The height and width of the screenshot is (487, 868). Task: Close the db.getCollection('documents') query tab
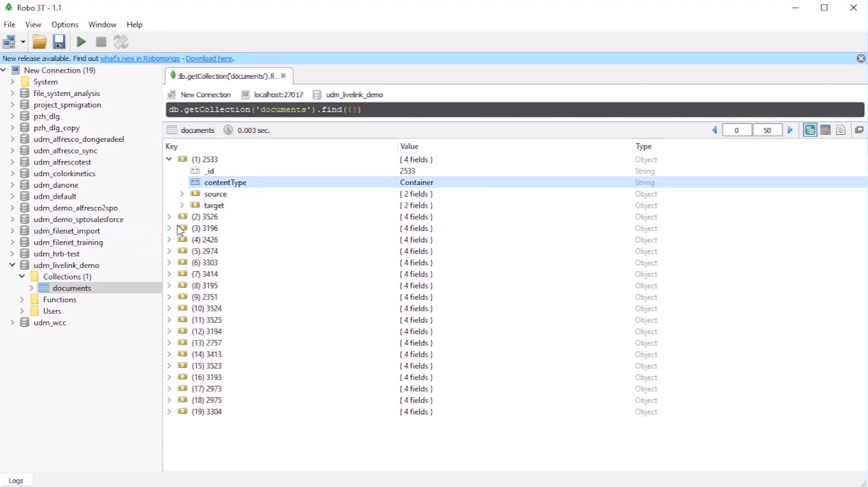(x=284, y=76)
